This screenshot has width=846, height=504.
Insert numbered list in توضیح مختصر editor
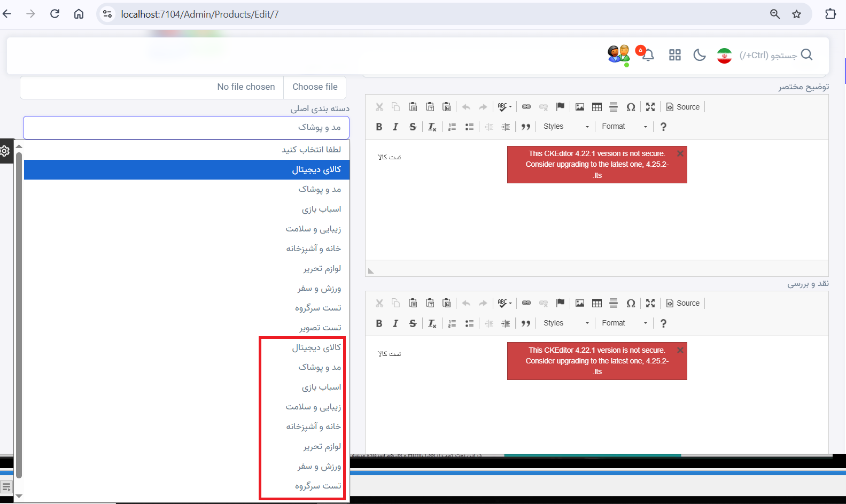[452, 127]
